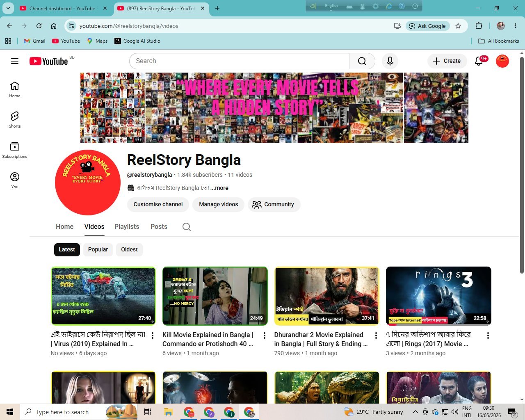
Task: Reload the page in browser
Action: 39,26
